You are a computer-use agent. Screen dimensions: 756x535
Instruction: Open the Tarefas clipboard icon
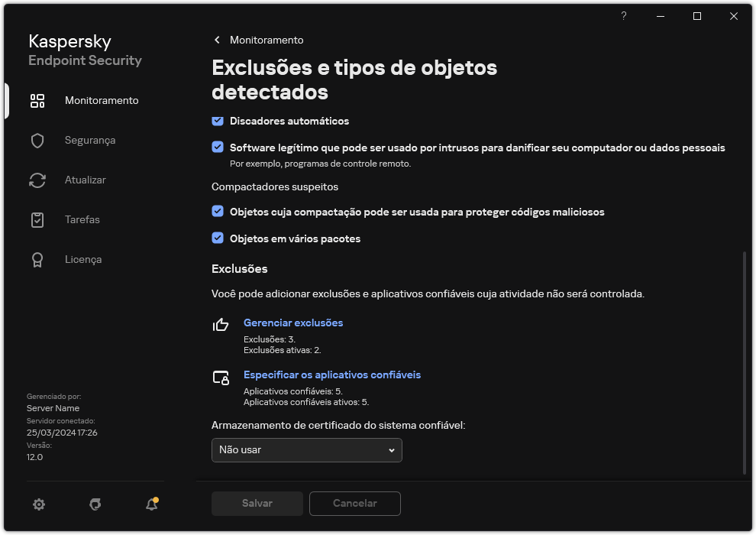(37, 219)
